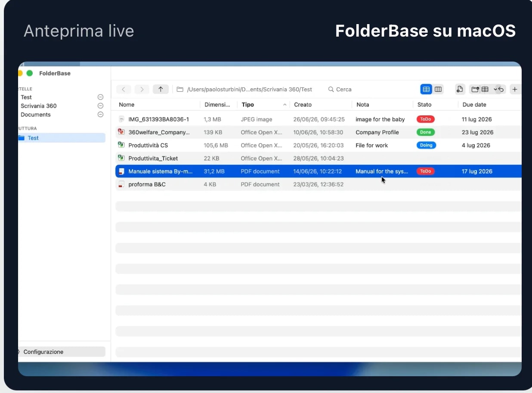Click the note 'Manual for the sys...'

pos(382,171)
